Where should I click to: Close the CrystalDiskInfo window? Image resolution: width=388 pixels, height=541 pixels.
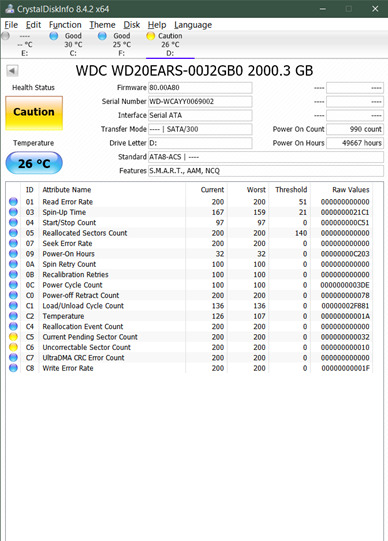click(375, 9)
